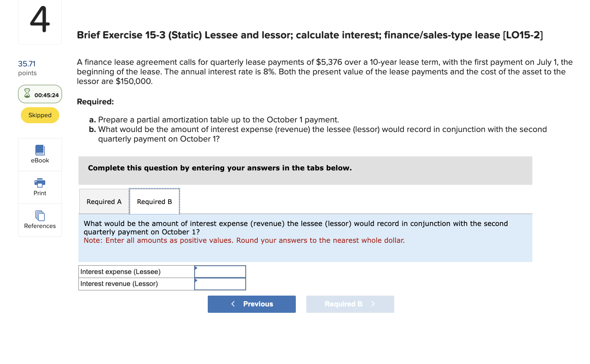Switch to the Required A tab
This screenshot has height=364, width=590.
(x=104, y=201)
